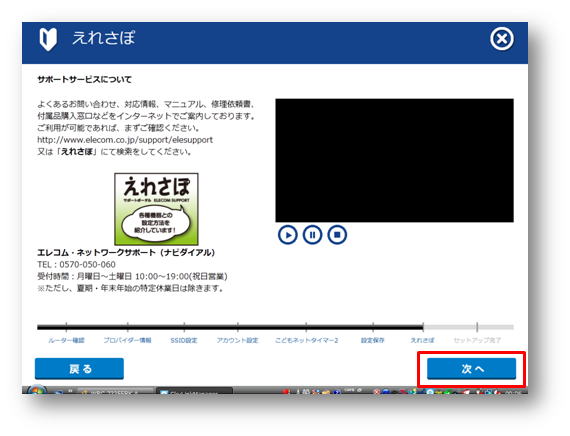Select the 設定保存 step
Viewport: 570px width, 436px height.
coord(373,340)
